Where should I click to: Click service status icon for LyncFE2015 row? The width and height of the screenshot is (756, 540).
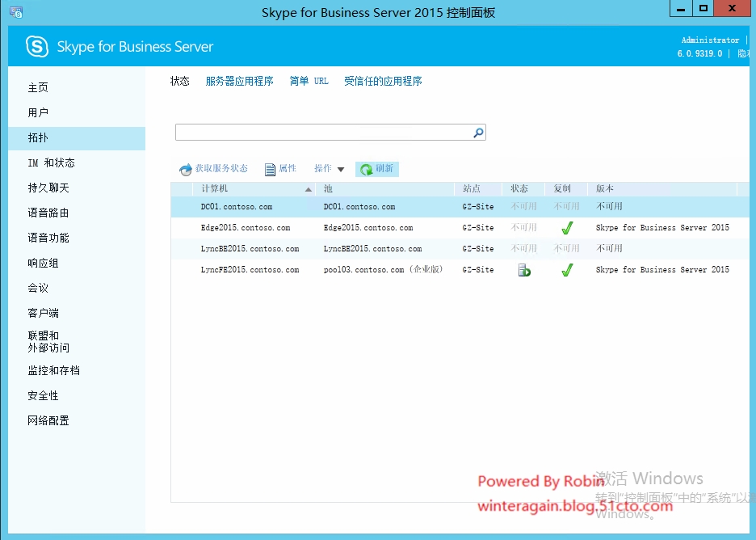click(524, 270)
